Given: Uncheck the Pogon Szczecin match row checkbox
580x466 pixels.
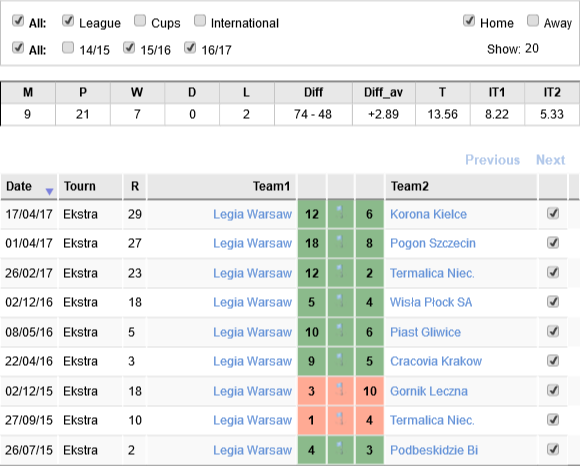Looking at the screenshot, I should pos(553,243).
